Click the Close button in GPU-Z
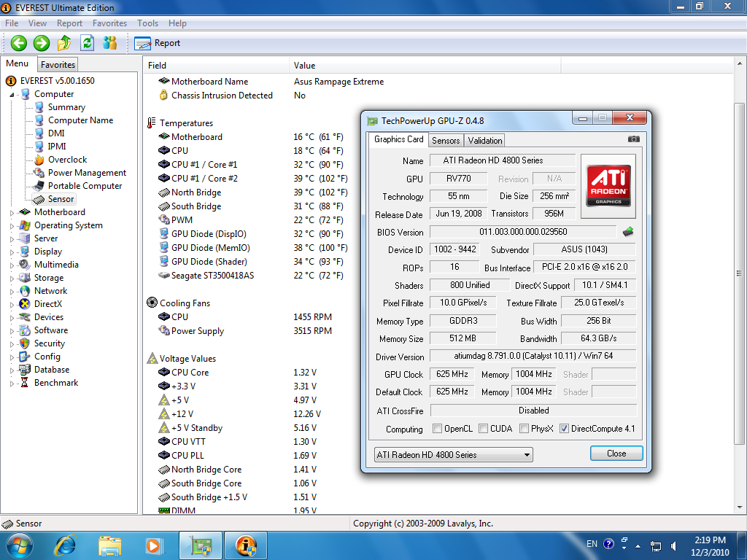 (x=616, y=454)
